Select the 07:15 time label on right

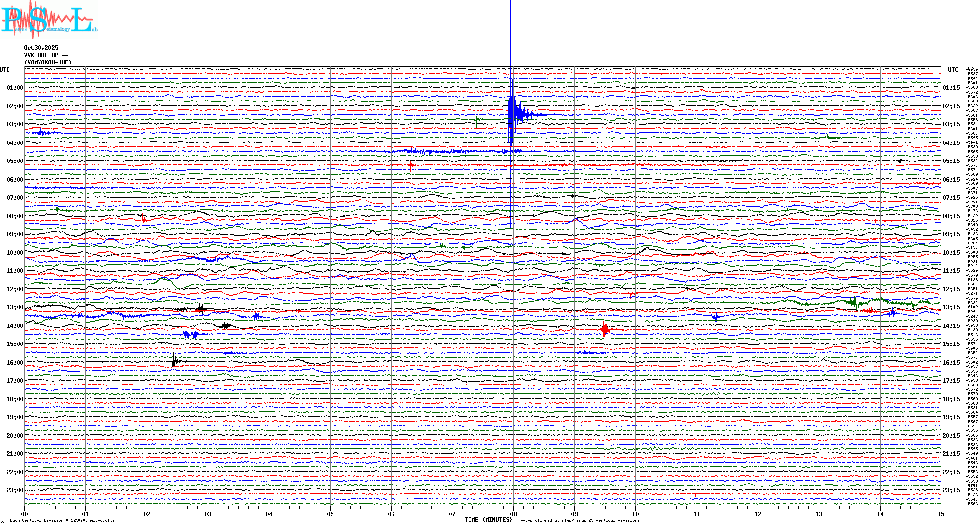click(x=951, y=198)
